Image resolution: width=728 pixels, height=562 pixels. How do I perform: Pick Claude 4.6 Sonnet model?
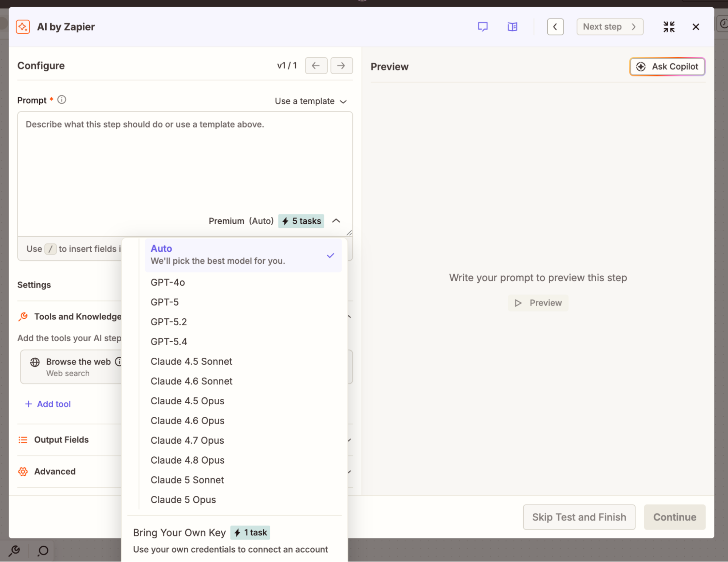click(243, 381)
